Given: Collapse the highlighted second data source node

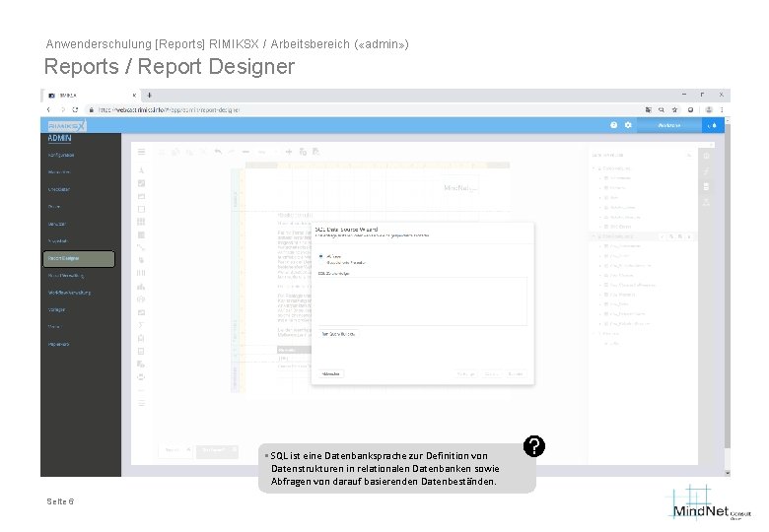Looking at the screenshot, I should pyautogui.click(x=594, y=236).
